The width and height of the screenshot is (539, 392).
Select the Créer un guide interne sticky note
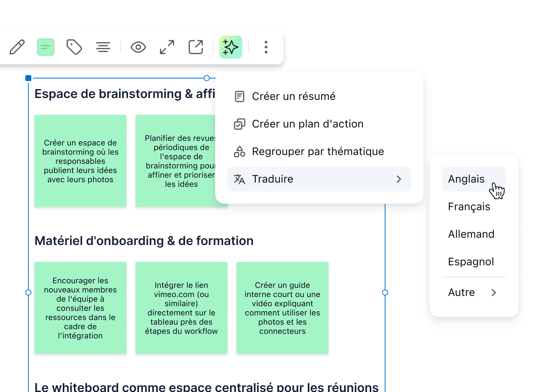(x=283, y=308)
